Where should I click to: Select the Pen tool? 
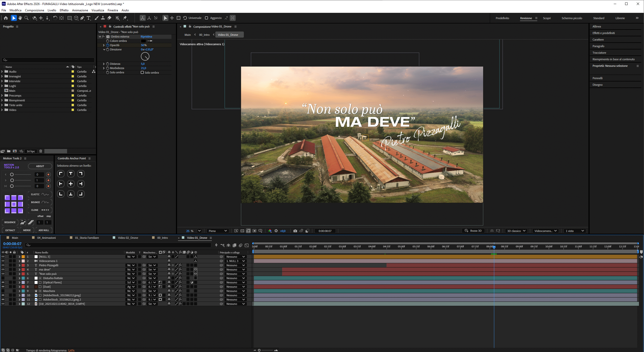(82, 18)
